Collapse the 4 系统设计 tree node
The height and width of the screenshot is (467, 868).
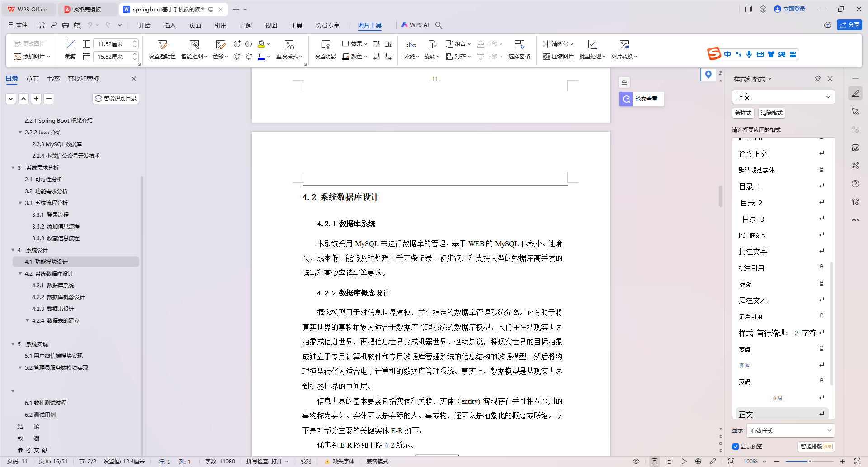pos(13,250)
